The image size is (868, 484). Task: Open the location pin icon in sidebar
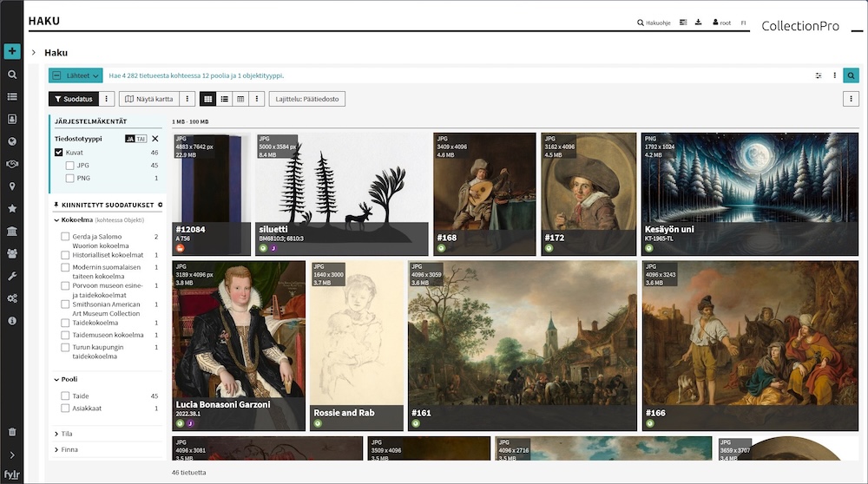tap(11, 186)
